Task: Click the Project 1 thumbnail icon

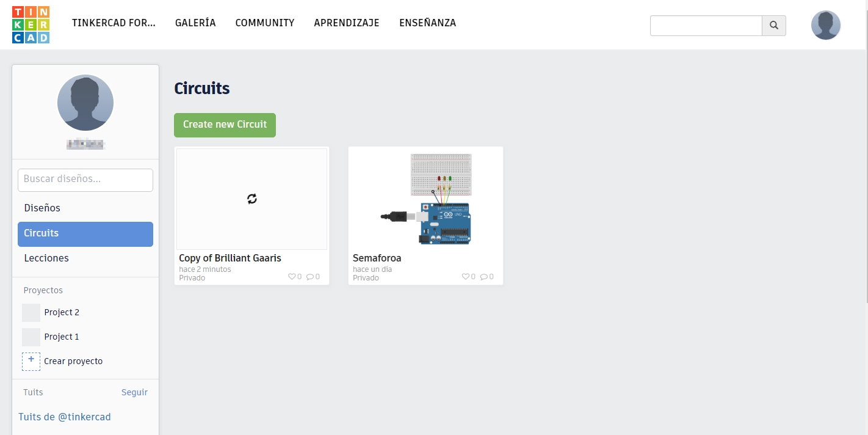Action: coord(31,337)
